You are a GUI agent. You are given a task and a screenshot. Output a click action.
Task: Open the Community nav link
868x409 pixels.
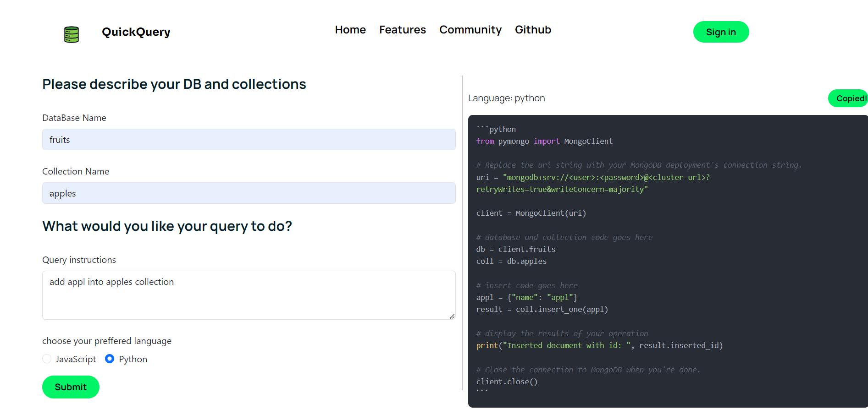(x=470, y=30)
